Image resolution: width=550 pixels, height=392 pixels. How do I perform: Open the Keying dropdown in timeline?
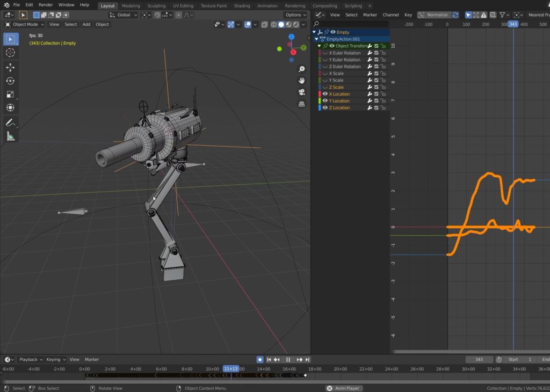point(56,359)
